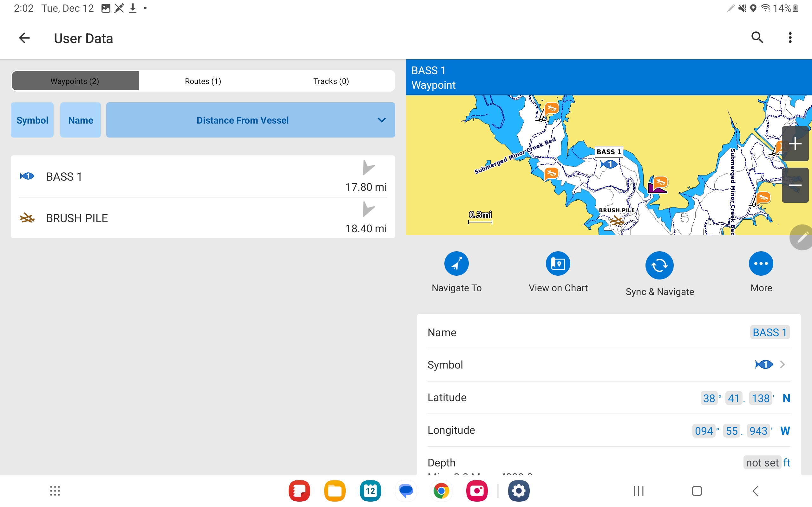Open search in User Data
Viewport: 812px width, 507px height.
(x=757, y=38)
